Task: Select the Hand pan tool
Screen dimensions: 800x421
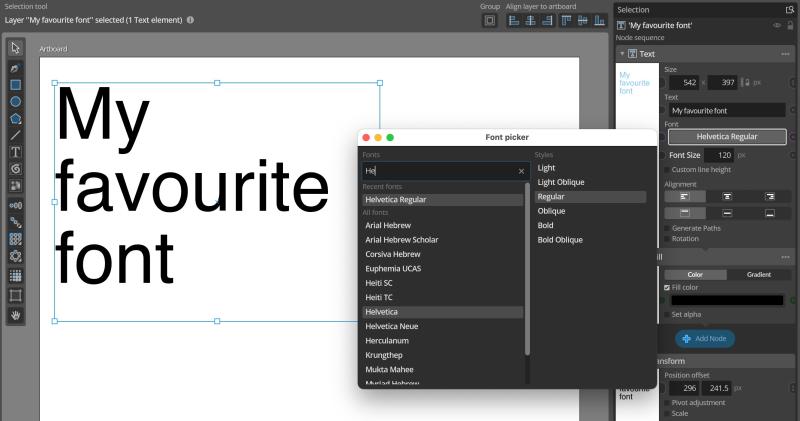Action: (16, 315)
